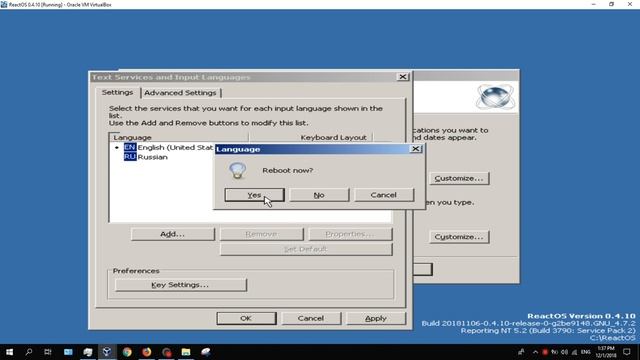640x360 pixels.
Task: Click OK in Text Services window
Action: [x=246, y=318]
